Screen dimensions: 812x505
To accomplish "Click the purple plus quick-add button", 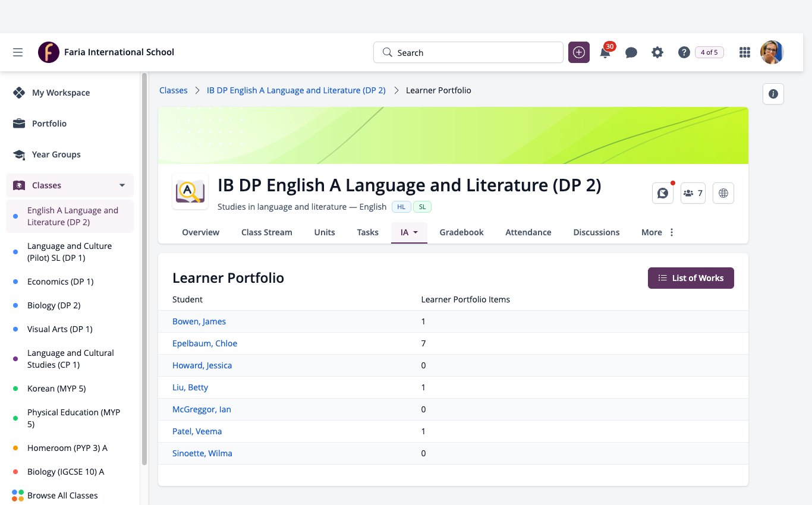I will (579, 52).
